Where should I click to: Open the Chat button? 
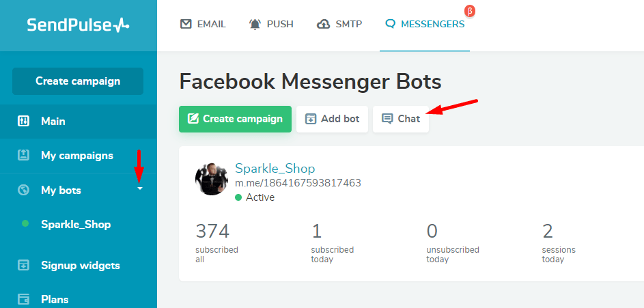pyautogui.click(x=401, y=119)
